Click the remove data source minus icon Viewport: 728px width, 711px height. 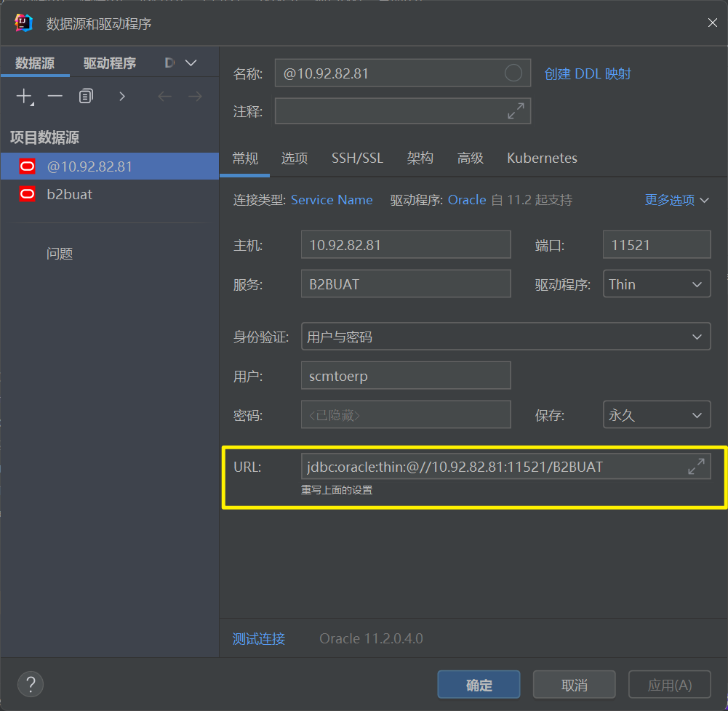(55, 96)
